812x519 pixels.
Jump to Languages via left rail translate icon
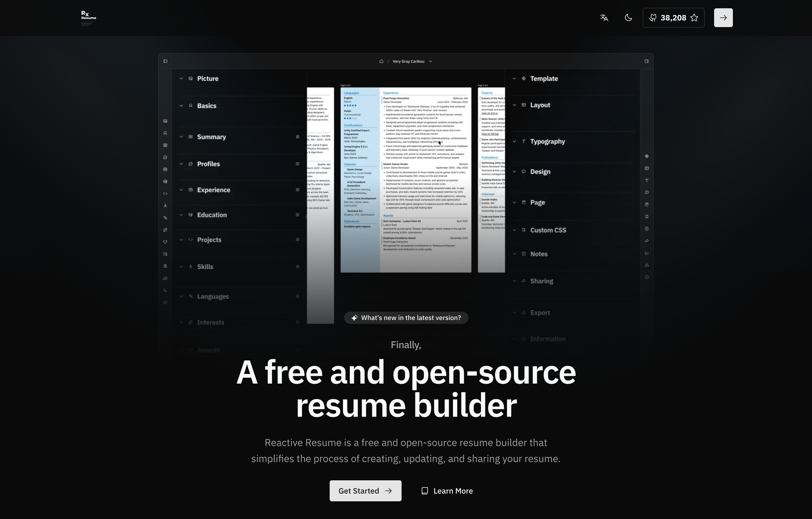tap(165, 218)
